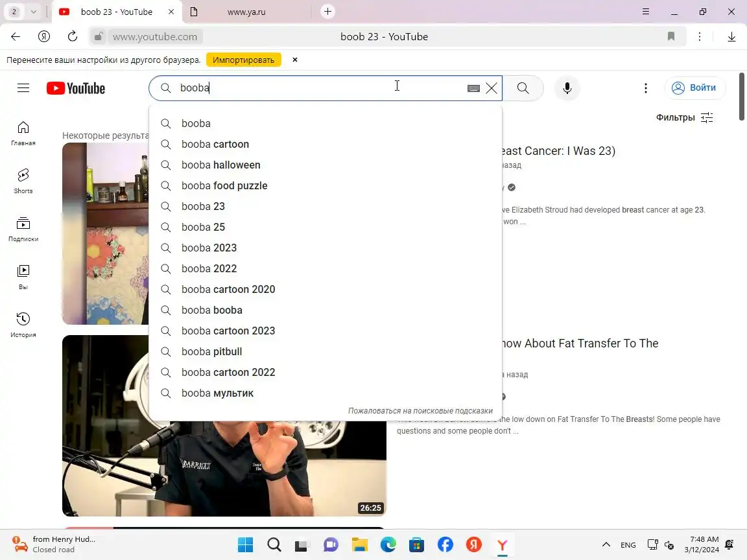The image size is (747, 560).
Task: Open Yandex home button in toolbar
Action: click(44, 37)
